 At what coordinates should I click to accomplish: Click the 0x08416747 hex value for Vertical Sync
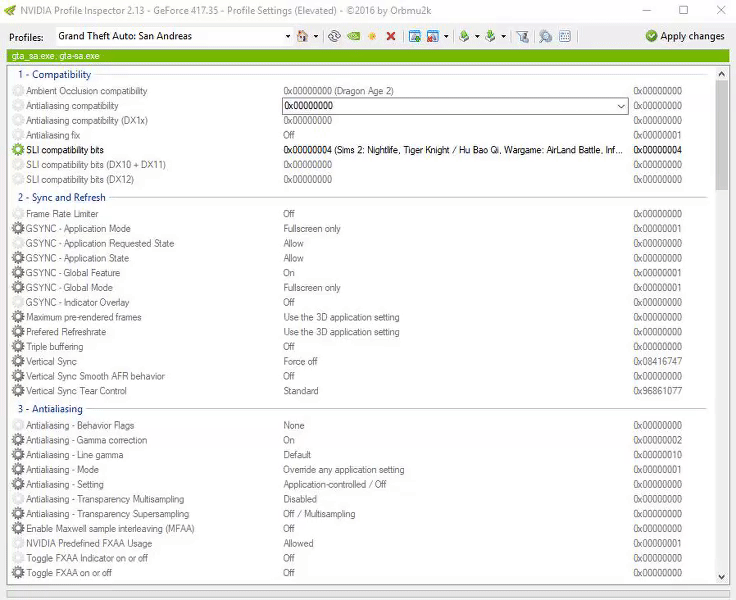pos(658,362)
